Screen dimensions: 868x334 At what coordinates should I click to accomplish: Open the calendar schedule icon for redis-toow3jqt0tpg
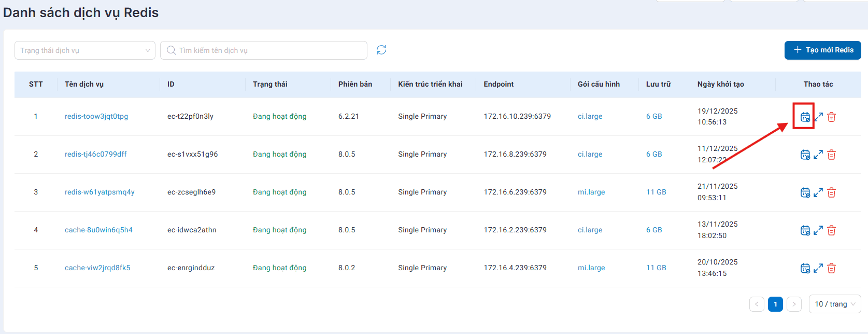[x=805, y=117]
